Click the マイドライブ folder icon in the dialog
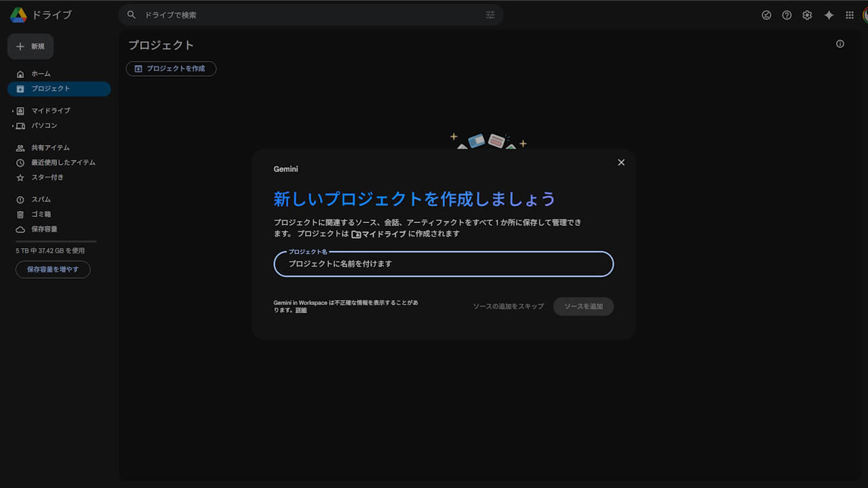The width and height of the screenshot is (868, 488). 356,234
